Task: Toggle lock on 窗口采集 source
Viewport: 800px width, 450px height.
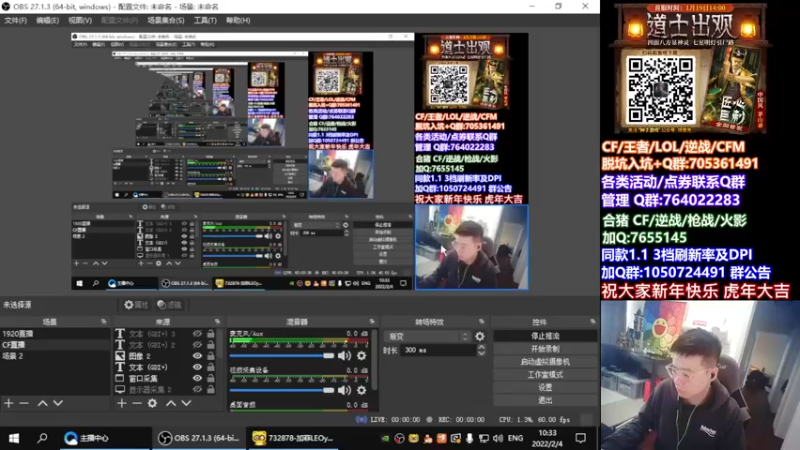Action: click(210, 378)
